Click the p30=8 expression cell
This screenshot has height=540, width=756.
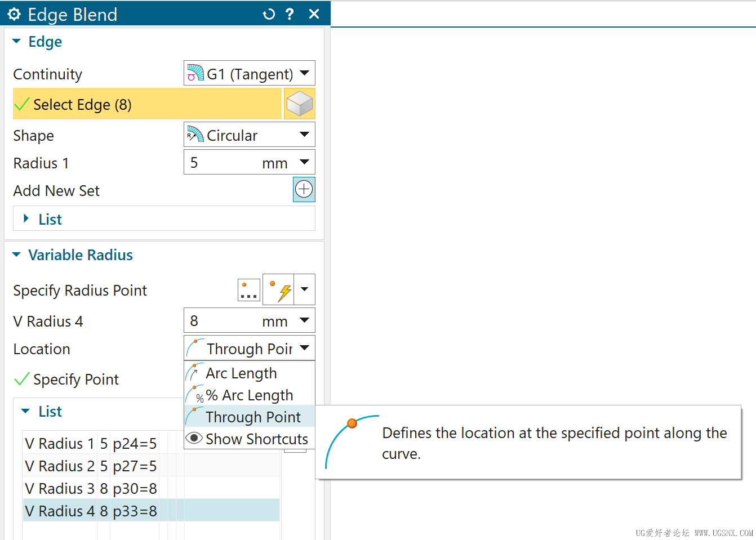135,488
